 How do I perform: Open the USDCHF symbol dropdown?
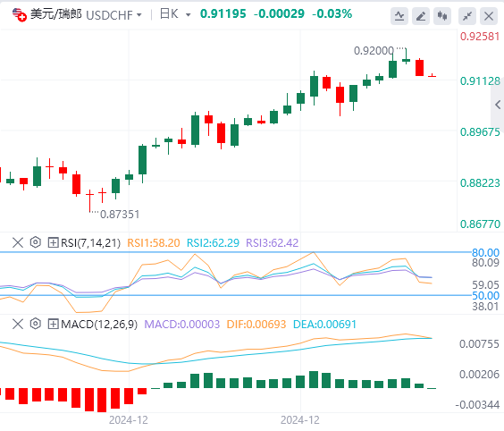139,15
